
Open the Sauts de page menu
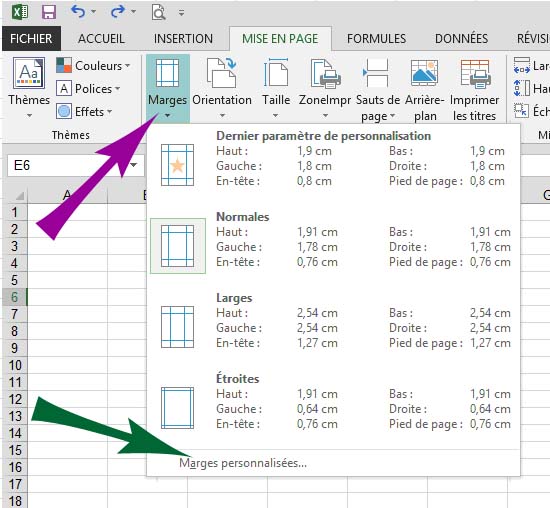(x=377, y=89)
